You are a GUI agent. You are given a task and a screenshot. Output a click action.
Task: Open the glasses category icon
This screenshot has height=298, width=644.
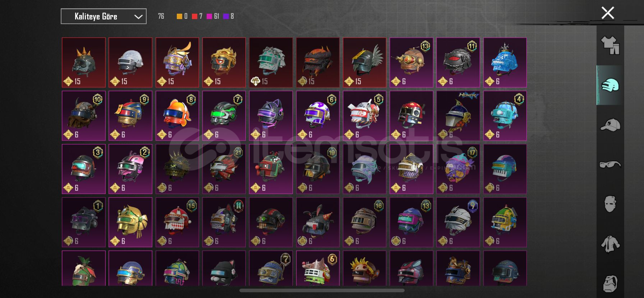pyautogui.click(x=610, y=164)
